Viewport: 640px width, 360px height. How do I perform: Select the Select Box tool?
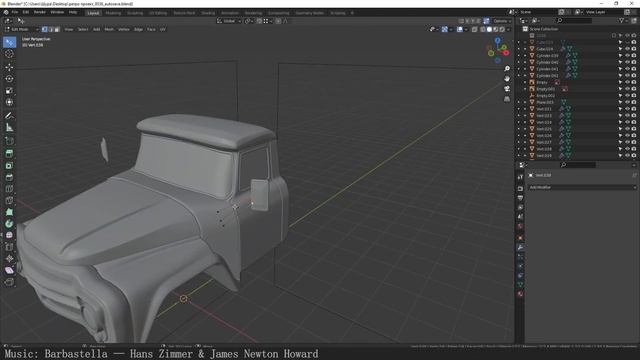[x=9, y=42]
